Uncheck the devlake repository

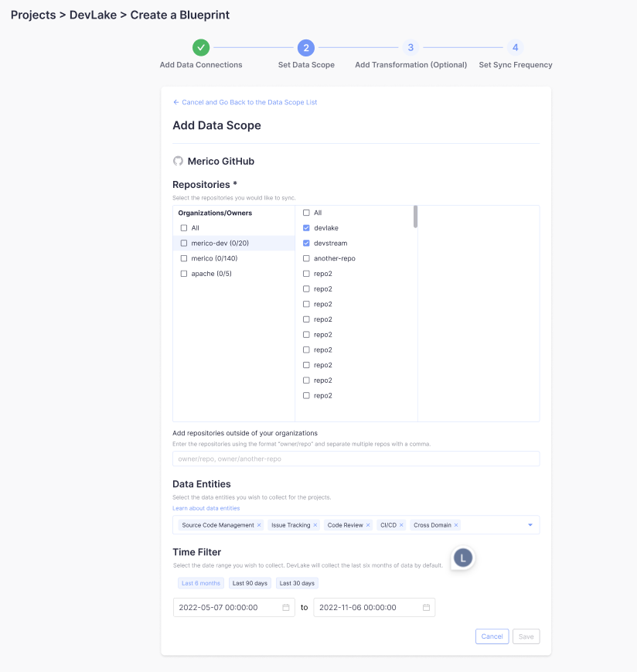pos(306,228)
